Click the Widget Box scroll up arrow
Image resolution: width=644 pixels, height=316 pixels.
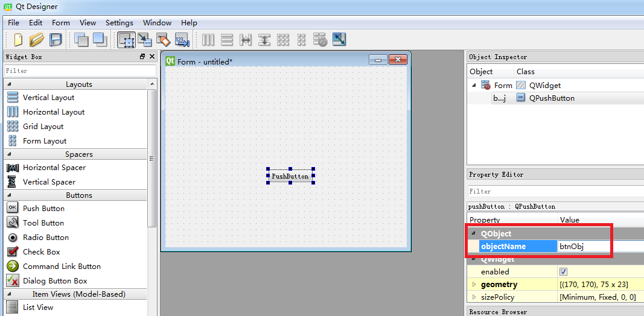152,84
